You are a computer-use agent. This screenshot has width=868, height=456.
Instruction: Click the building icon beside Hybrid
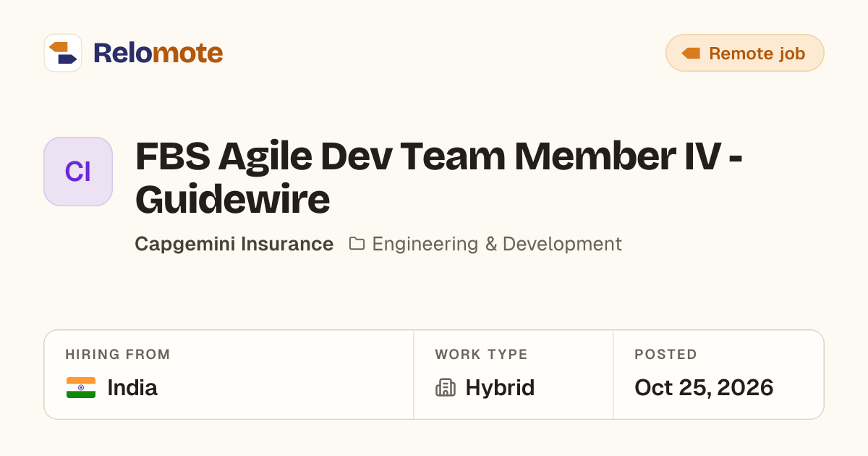(446, 388)
